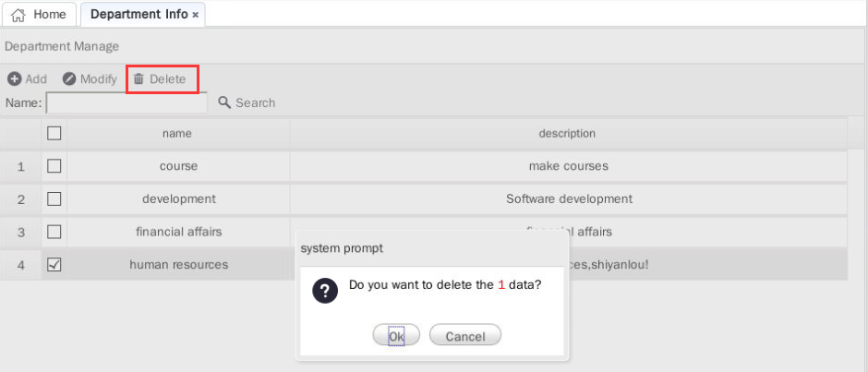
Task: Click the Home tab house icon
Action: 18,15
